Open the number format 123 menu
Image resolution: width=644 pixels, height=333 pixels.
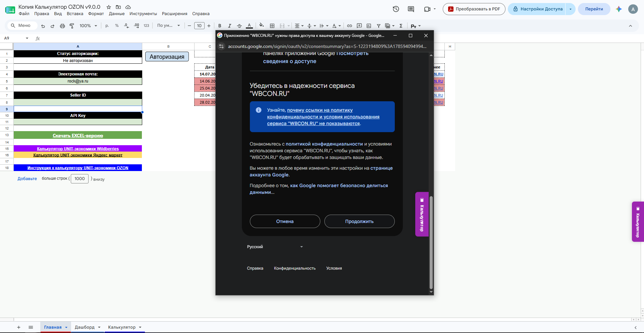tap(146, 26)
